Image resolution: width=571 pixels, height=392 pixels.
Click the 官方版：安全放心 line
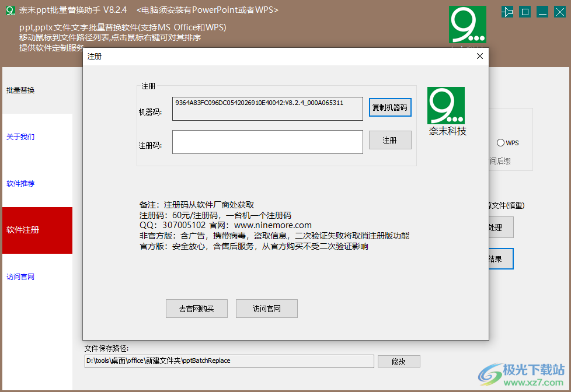point(254,246)
